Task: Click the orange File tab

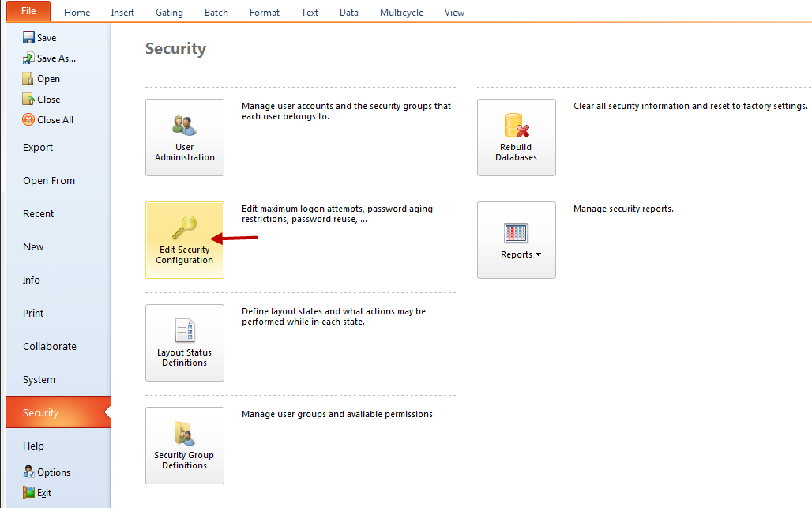Action: 28,11
